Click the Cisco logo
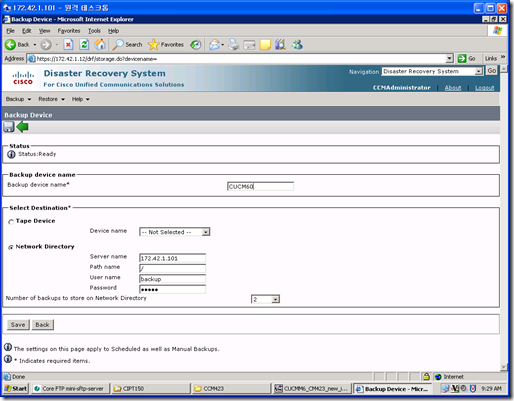The height and width of the screenshot is (401, 514). (23, 78)
